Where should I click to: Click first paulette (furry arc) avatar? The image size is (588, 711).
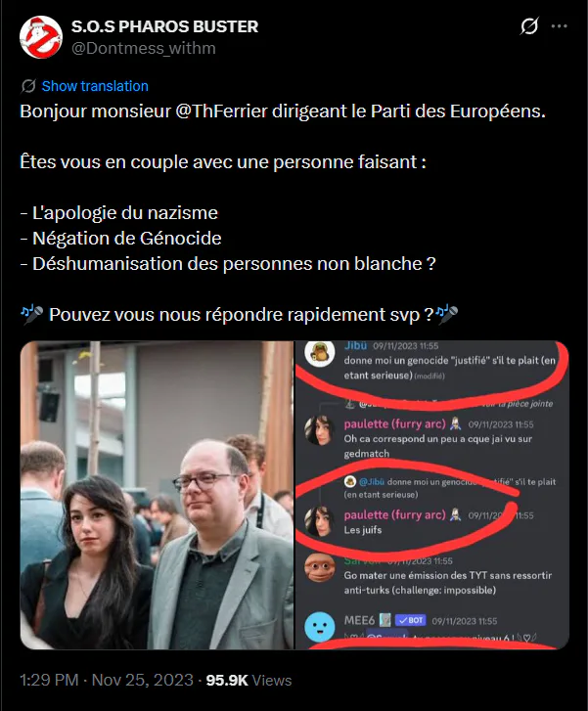point(319,430)
